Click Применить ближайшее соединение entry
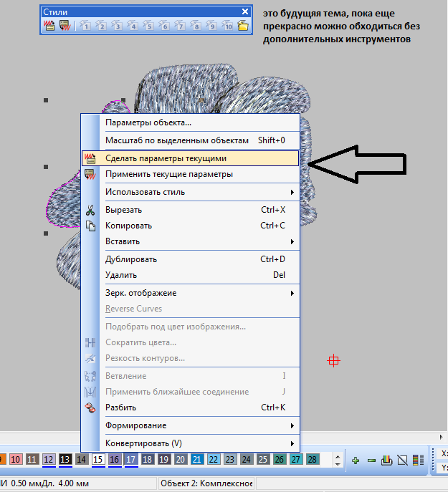This screenshot has width=448, height=492. pyautogui.click(x=191, y=392)
